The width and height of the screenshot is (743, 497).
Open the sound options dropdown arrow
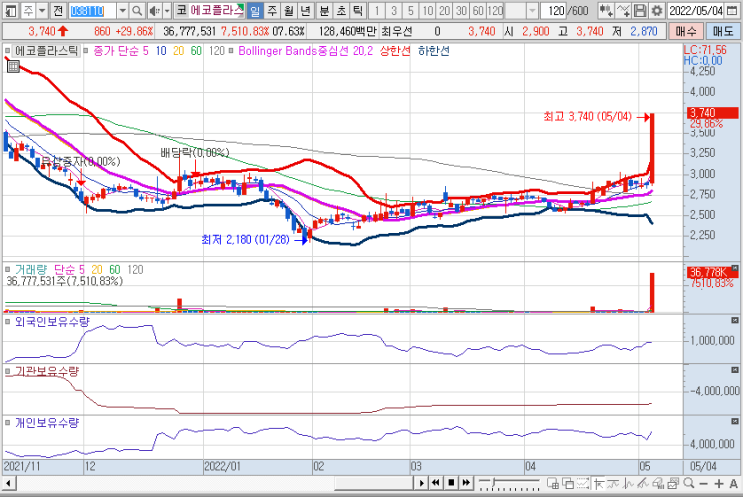[167, 10]
